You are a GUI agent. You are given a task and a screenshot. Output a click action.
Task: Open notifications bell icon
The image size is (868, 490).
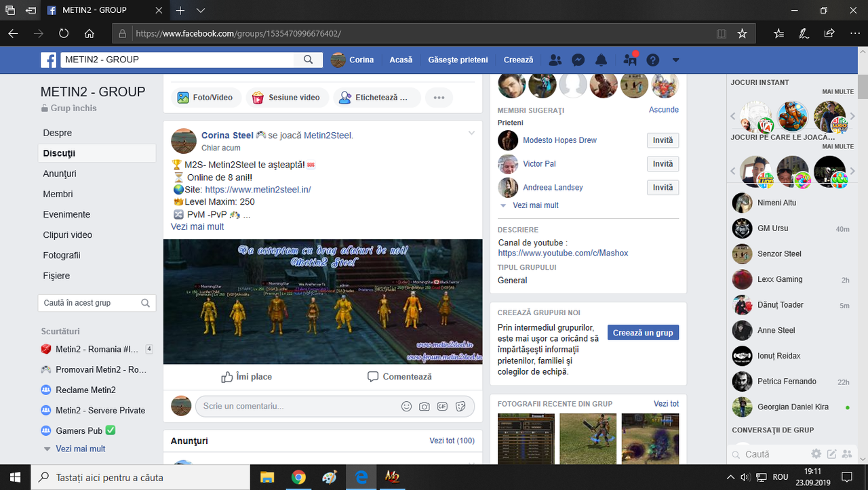pos(601,60)
